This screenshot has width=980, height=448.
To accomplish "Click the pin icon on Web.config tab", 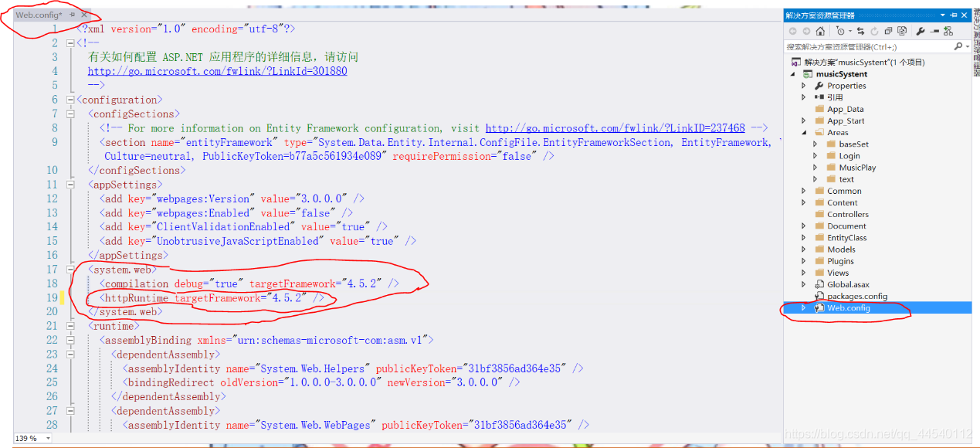I will (x=73, y=15).
